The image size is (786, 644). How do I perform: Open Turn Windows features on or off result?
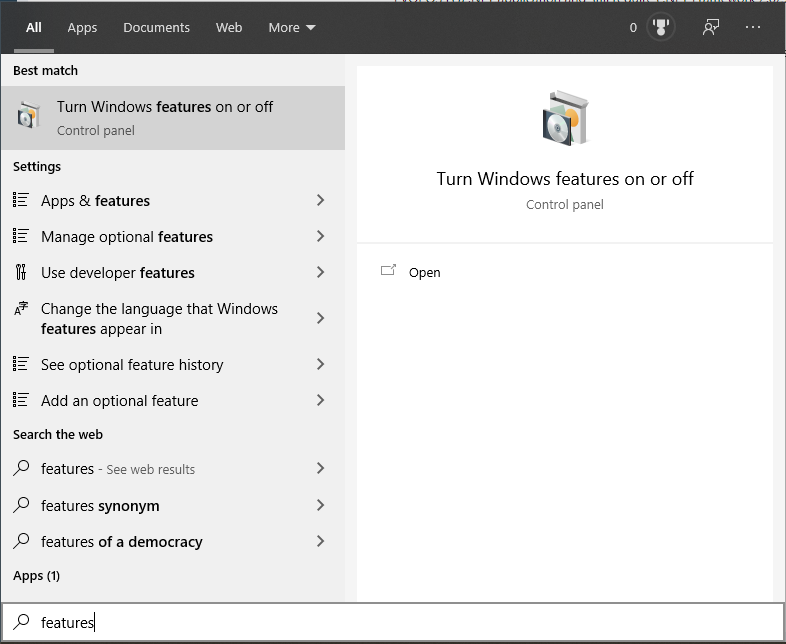(x=173, y=118)
